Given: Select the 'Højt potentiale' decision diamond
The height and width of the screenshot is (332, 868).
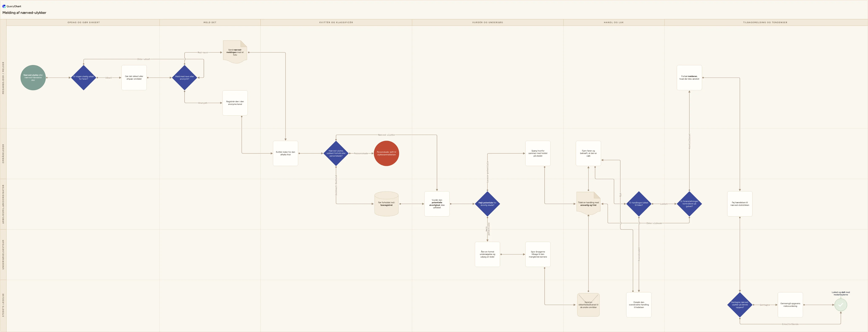Looking at the screenshot, I should click(x=487, y=204).
